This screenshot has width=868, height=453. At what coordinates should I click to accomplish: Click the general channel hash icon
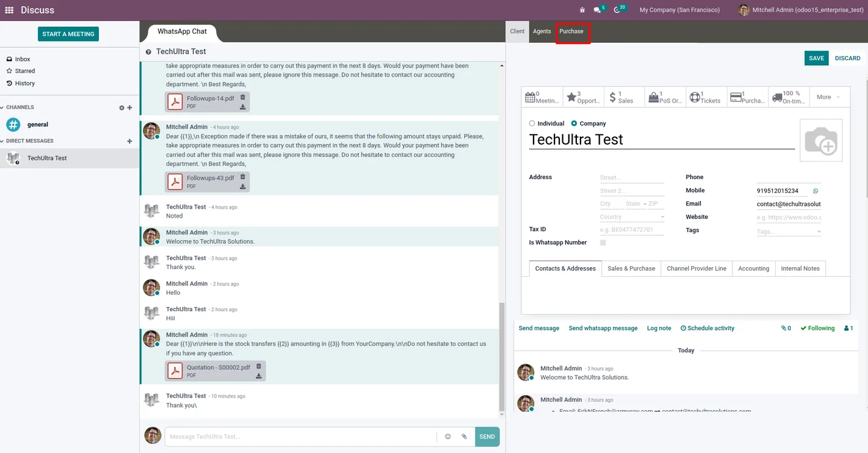(x=13, y=125)
